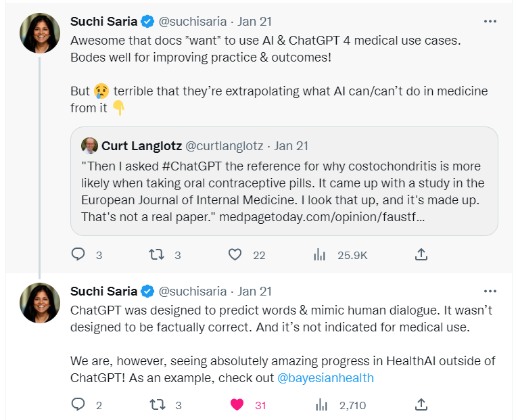Unlike the second tweet with 31 likes

(236, 405)
